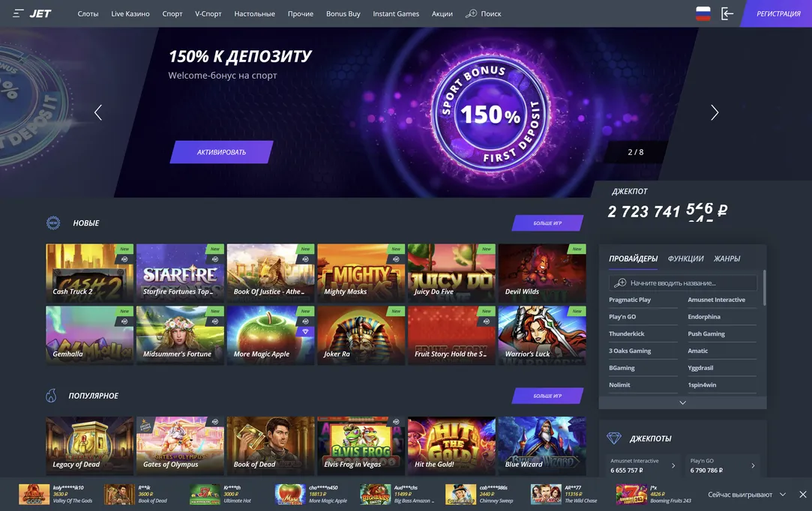Click the Регистрация button
812x511 pixels.
click(x=778, y=13)
